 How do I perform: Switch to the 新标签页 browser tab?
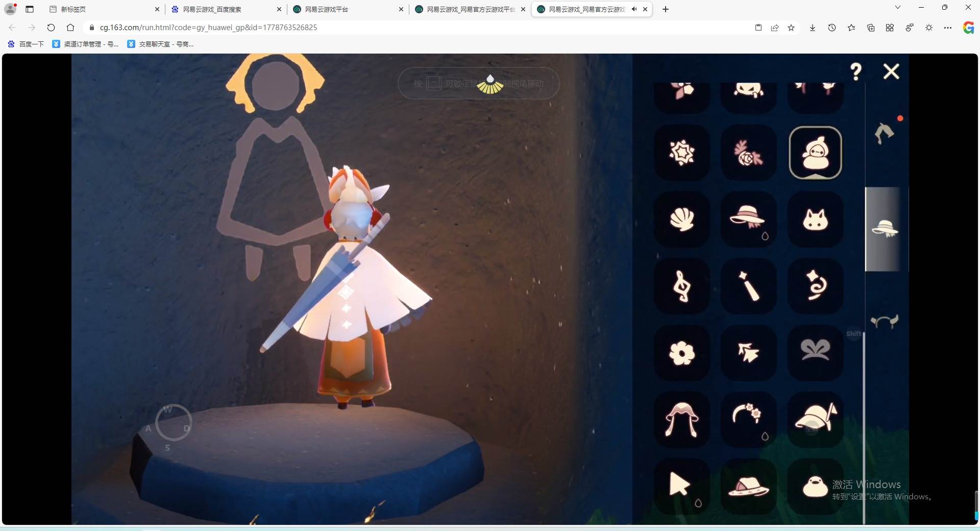tap(104, 9)
